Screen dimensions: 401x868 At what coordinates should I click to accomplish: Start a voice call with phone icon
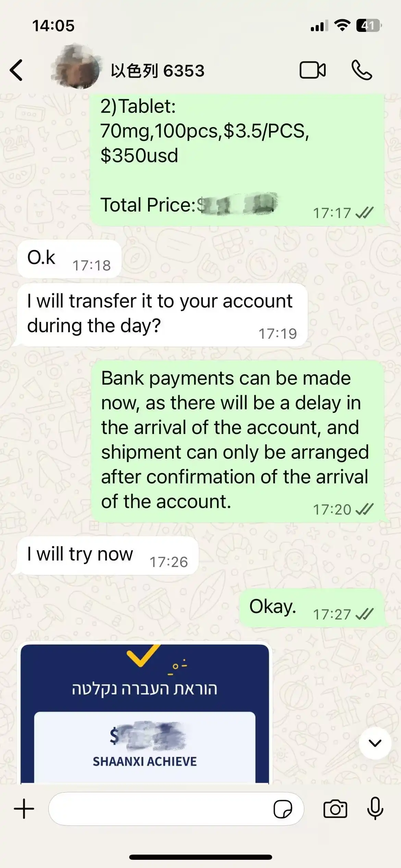[x=362, y=70]
